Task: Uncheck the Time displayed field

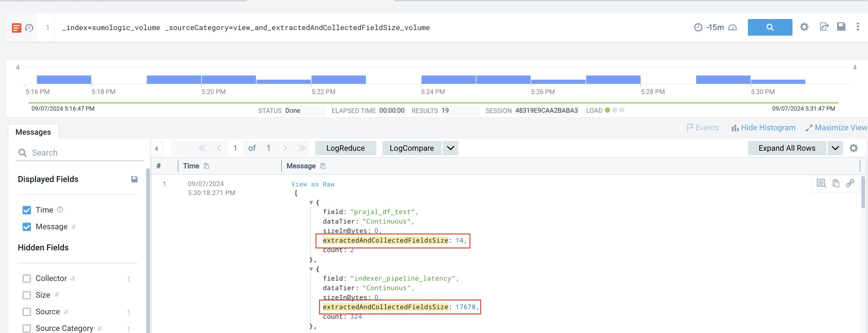Action: pos(27,210)
